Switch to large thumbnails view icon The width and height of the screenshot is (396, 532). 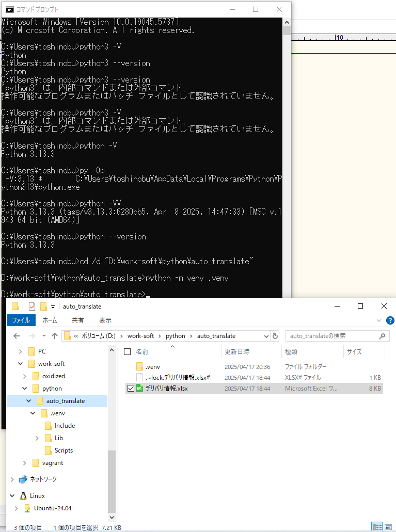[388, 526]
